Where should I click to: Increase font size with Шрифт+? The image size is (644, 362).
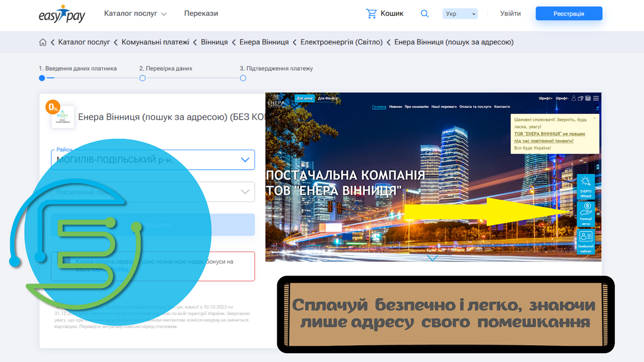pyautogui.click(x=545, y=99)
